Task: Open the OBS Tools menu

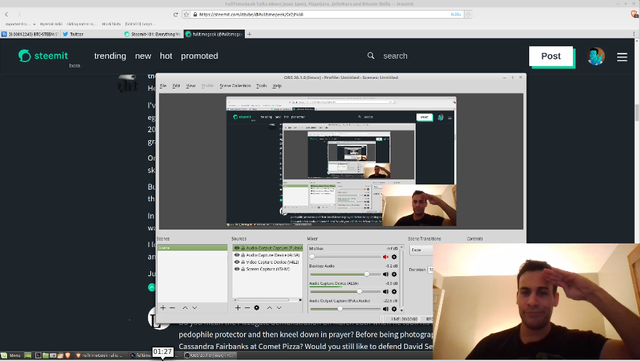Action: tap(262, 86)
